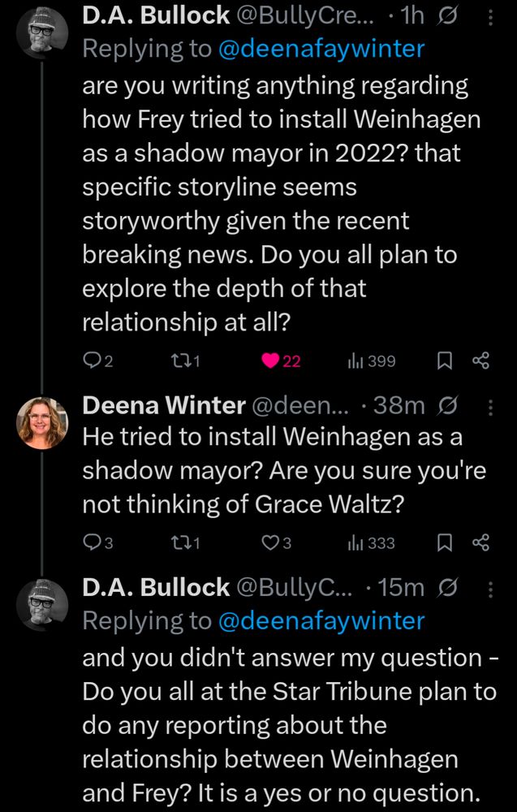
Task: View analytics showing 333 views
Action: (358, 543)
